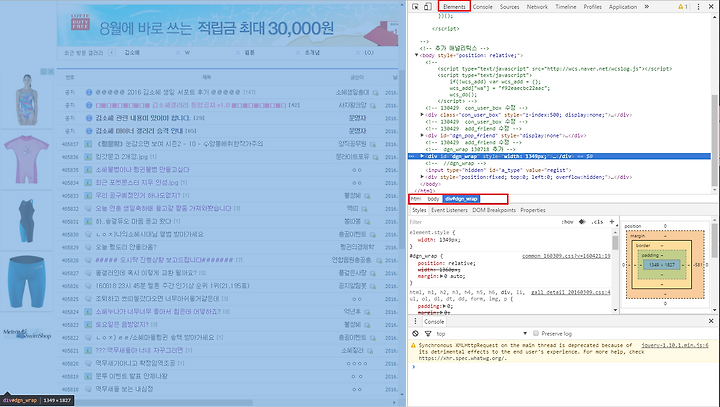Image resolution: width=720 pixels, height=407 pixels.
Task: Open the Network tab
Action: coord(537,7)
